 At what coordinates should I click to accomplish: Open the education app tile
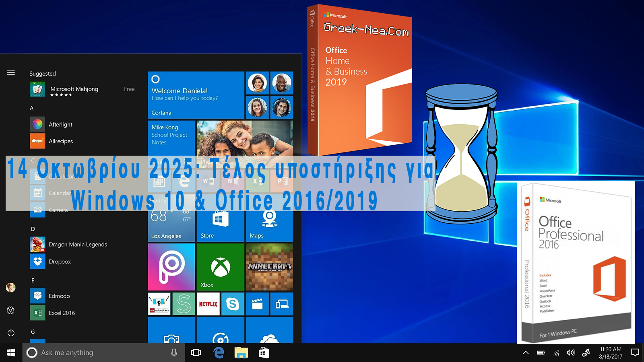pos(159,304)
